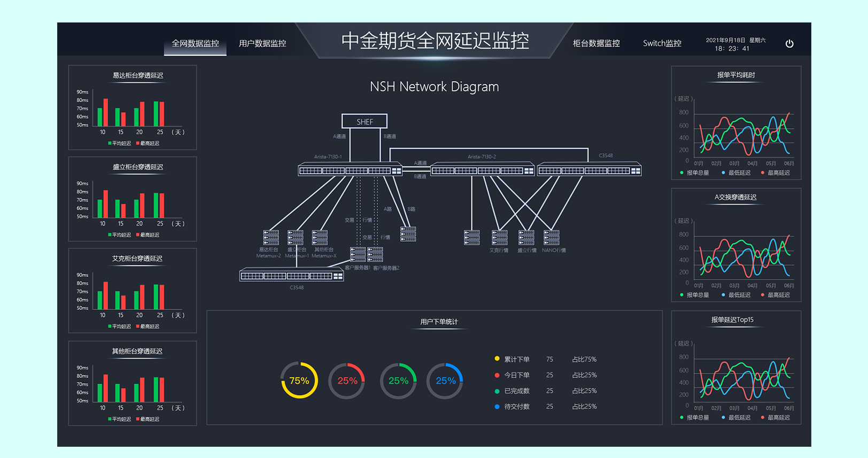
Task: Toggle 平均延迟 legend in 其他柜台穿透延迟 chart
Action: point(120,419)
